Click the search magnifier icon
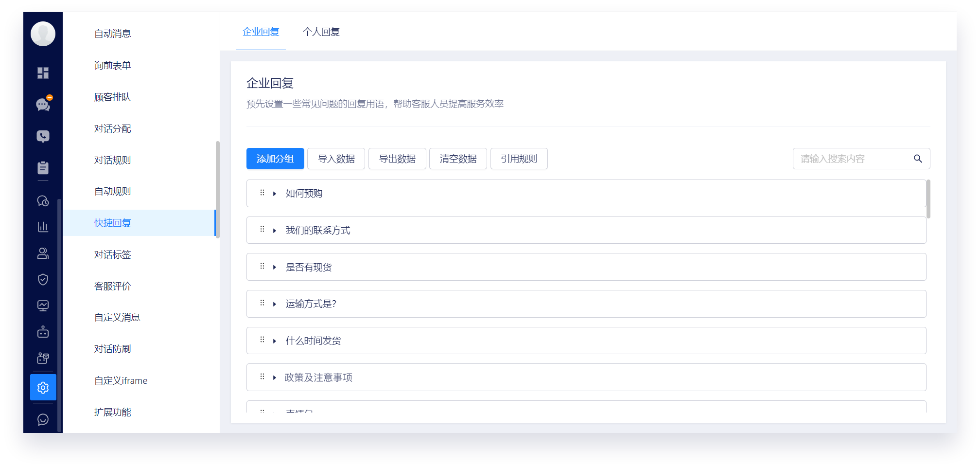The width and height of the screenshot is (980, 468). 917,159
